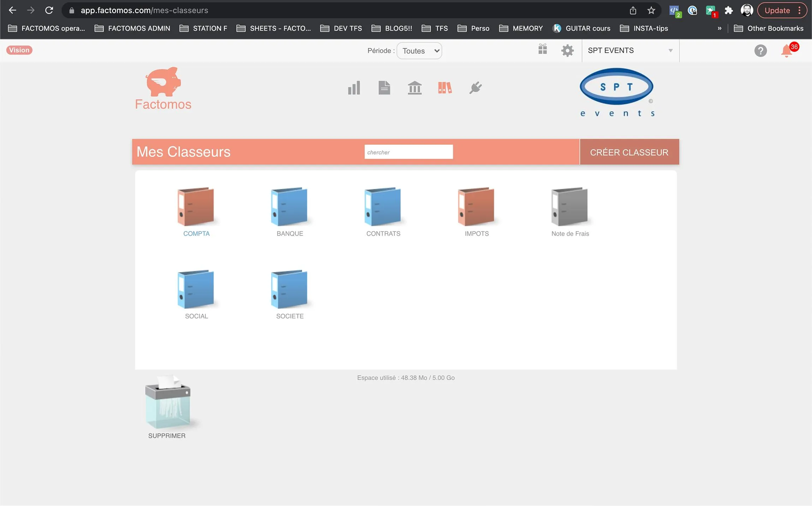This screenshot has height=506, width=812.
Task: Open the Chrome extensions puzzle icon
Action: [729, 10]
